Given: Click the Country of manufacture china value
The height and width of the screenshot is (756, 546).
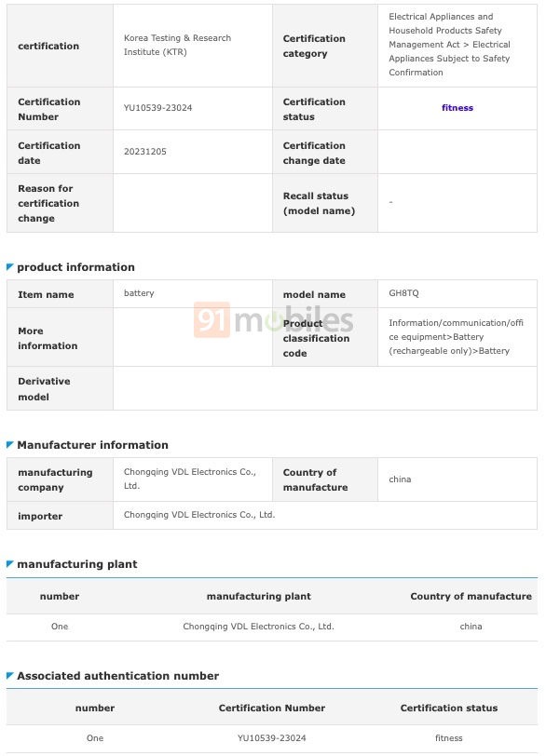Looking at the screenshot, I should click(x=400, y=479).
